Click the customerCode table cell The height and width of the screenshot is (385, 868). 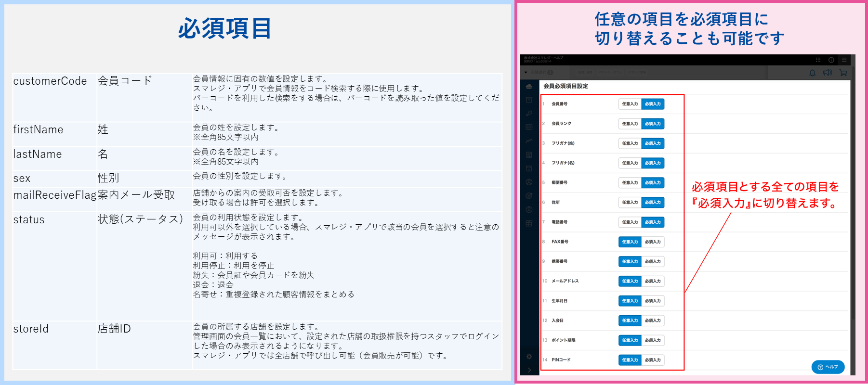[x=54, y=97]
